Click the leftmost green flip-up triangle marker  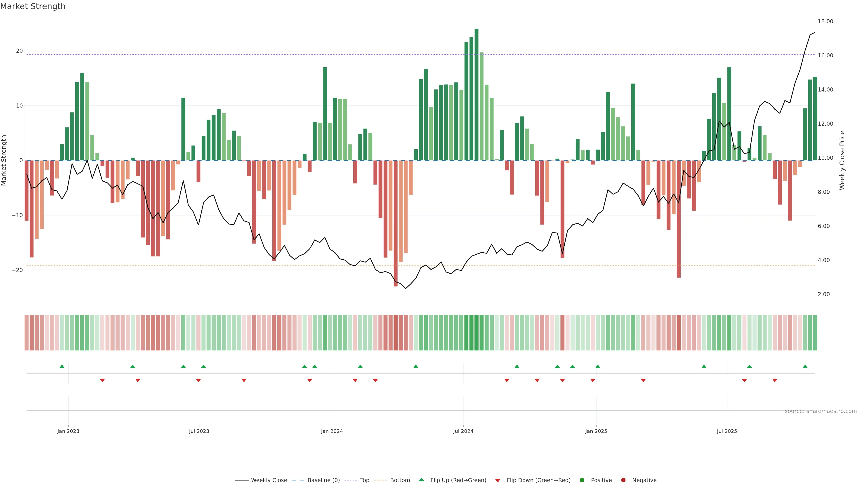point(62,366)
